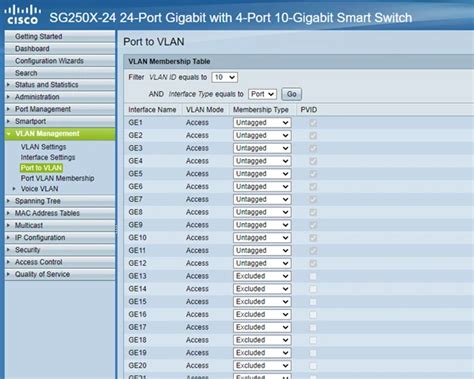This screenshot has height=379, width=474.
Task: Click the VLAN Membership Table heading
Action: click(x=169, y=61)
